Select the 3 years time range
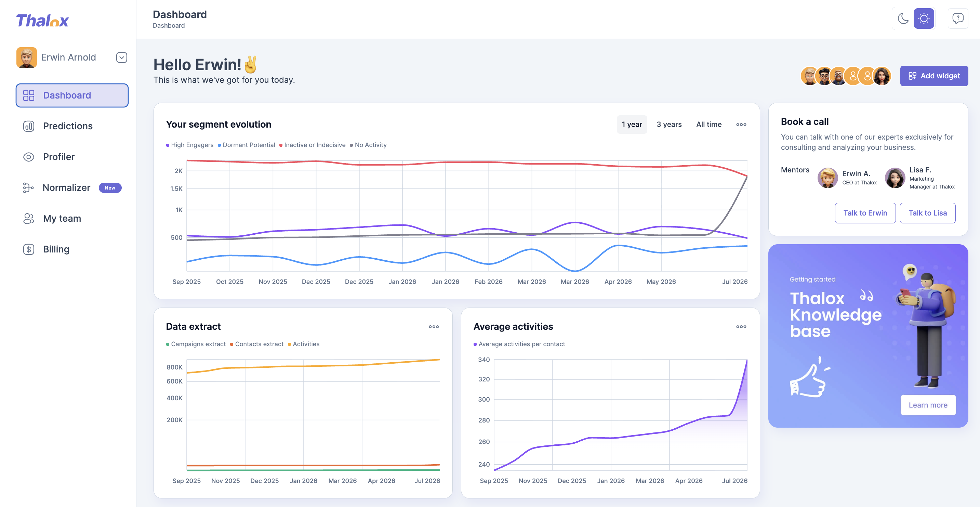This screenshot has height=507, width=980. 669,125
